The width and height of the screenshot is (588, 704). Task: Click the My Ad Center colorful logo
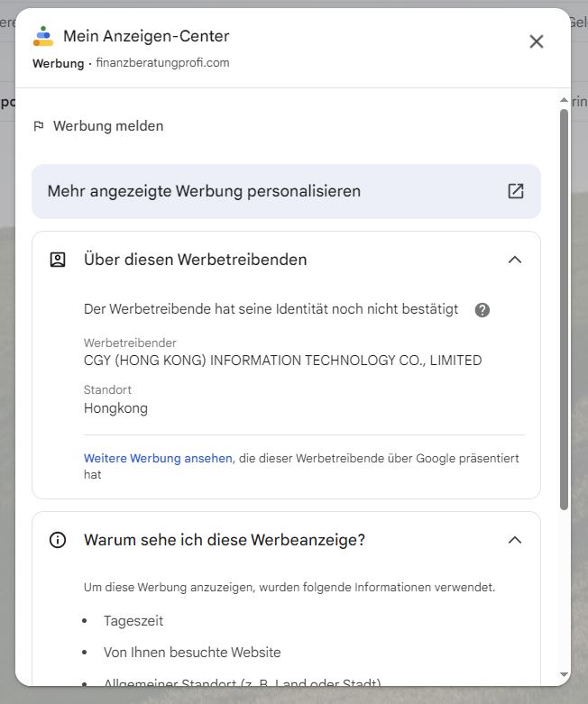[43, 36]
